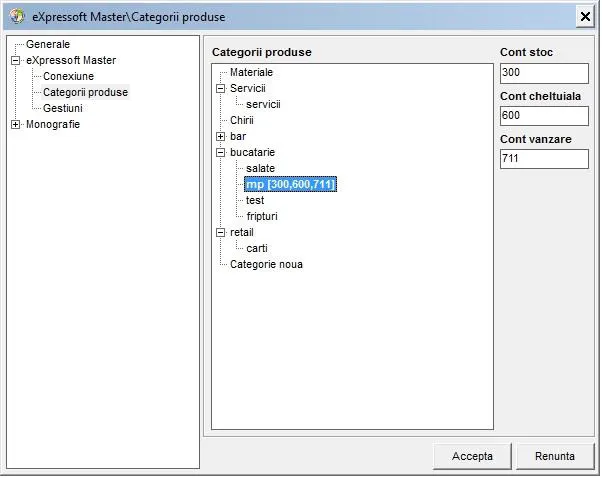This screenshot has width=602, height=478.
Task: Select the Chirii category
Action: [x=242, y=121]
